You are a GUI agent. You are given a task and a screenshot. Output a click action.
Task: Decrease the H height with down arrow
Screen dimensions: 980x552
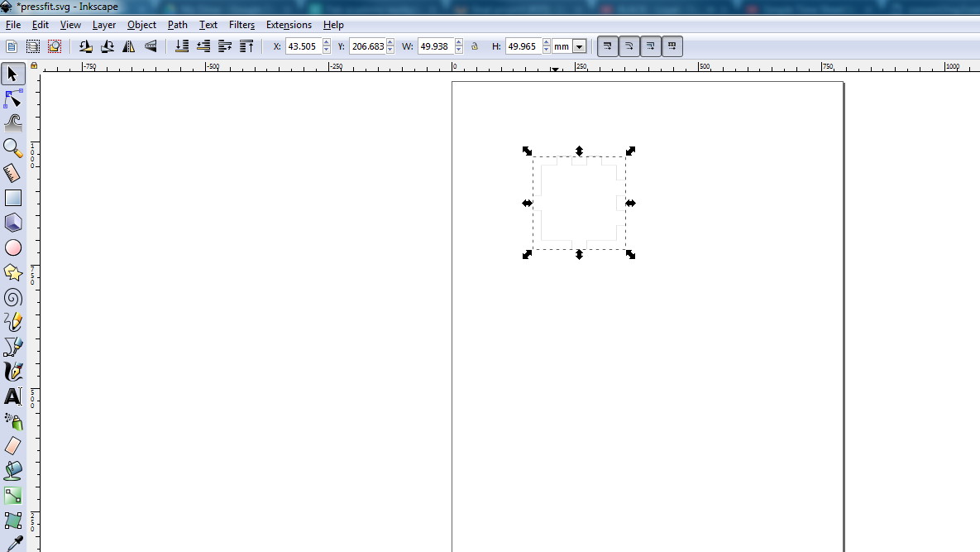547,50
